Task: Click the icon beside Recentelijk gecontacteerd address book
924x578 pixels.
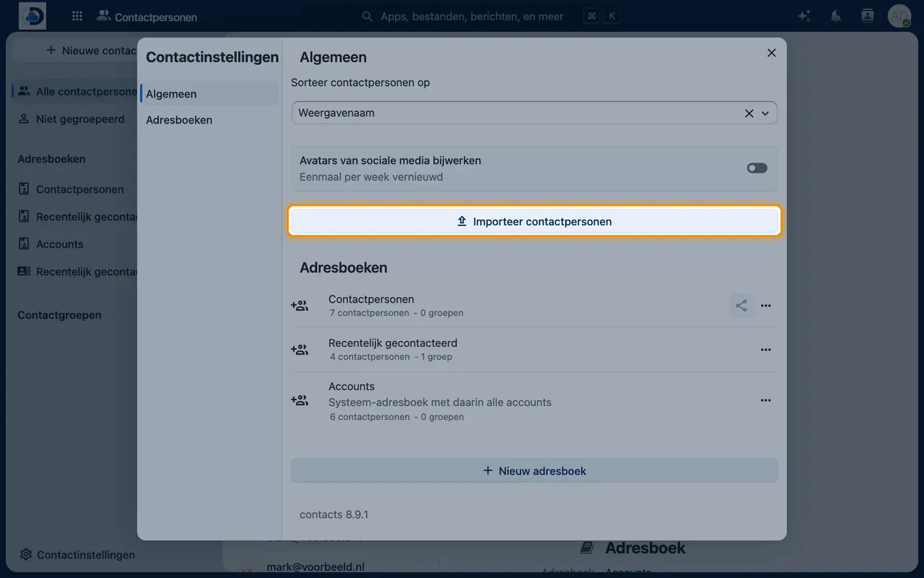Action: [300, 350]
